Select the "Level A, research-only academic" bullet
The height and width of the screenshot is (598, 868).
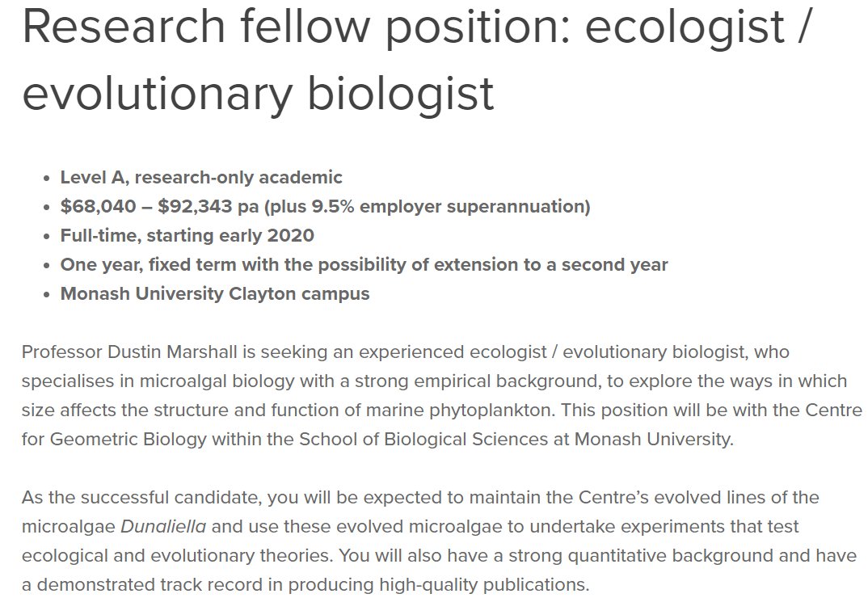pyautogui.click(x=201, y=178)
